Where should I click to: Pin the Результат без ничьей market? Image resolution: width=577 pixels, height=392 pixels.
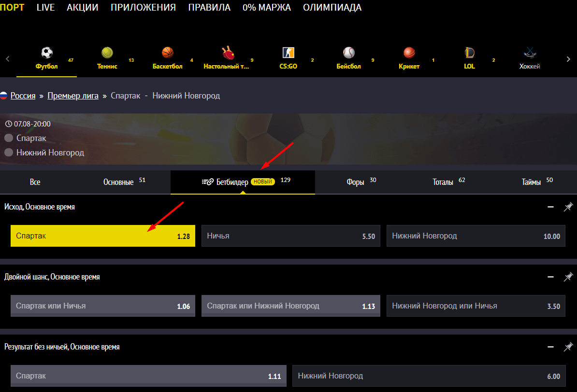click(568, 347)
